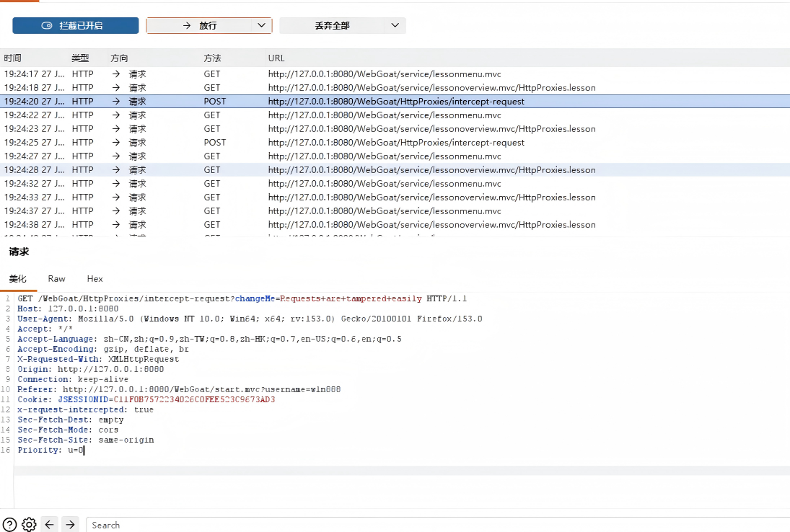Sort by the direction column header
790x532 pixels.
click(x=120, y=58)
